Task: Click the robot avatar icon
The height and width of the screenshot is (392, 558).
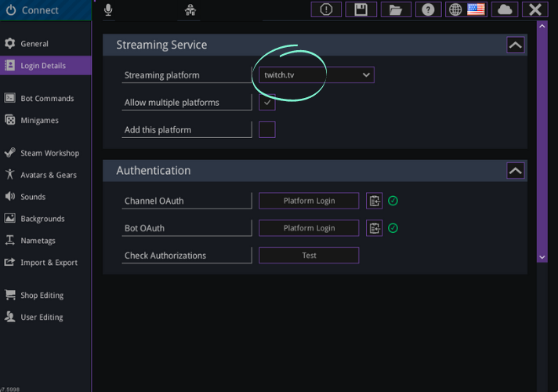Action: [190, 10]
